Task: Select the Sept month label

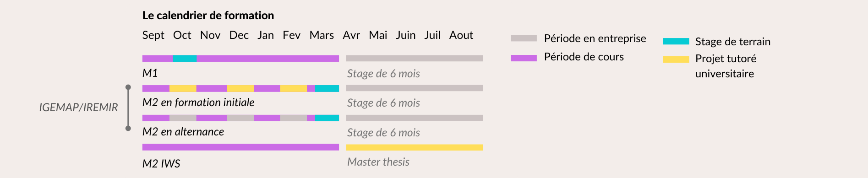Action: point(153,35)
